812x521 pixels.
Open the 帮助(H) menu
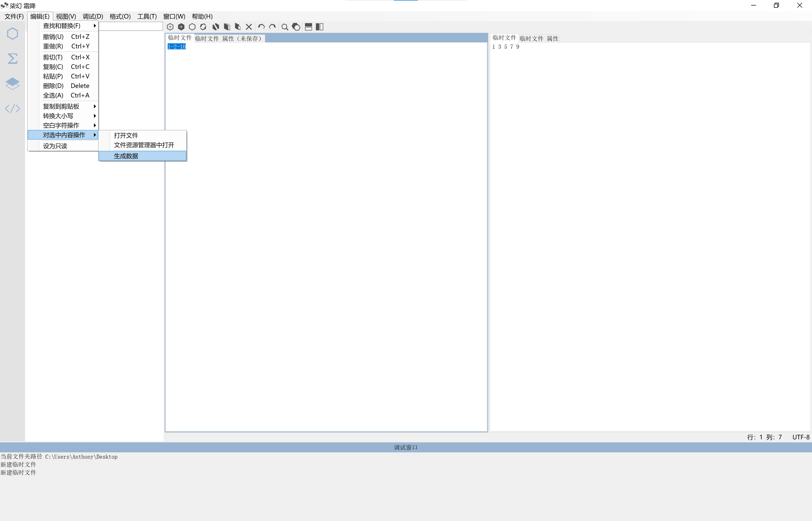(x=202, y=16)
